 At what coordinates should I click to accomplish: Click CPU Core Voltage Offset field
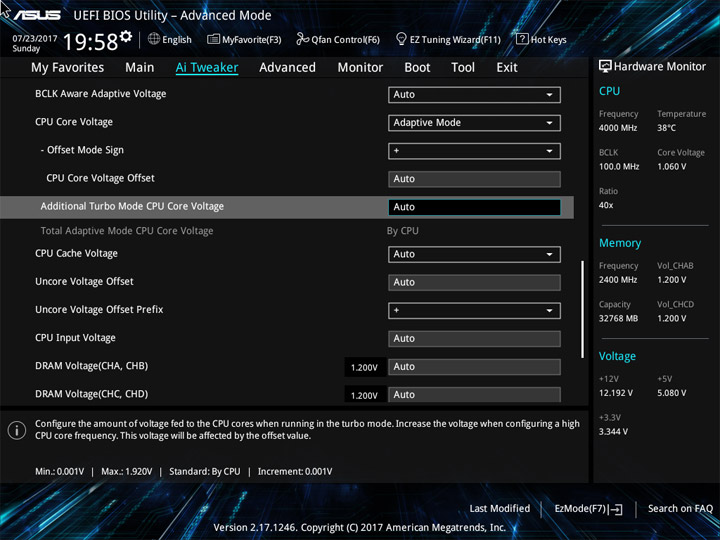[x=474, y=179]
